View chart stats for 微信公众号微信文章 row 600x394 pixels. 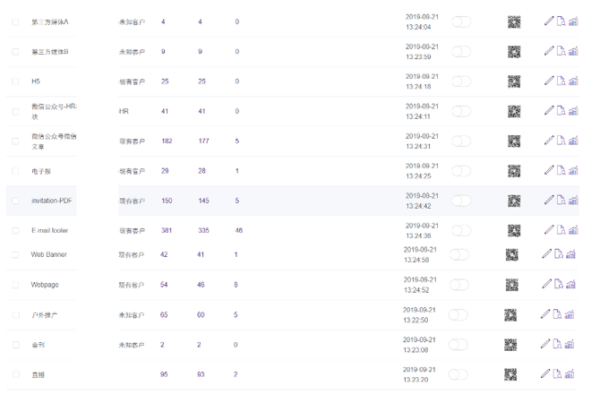coord(573,140)
